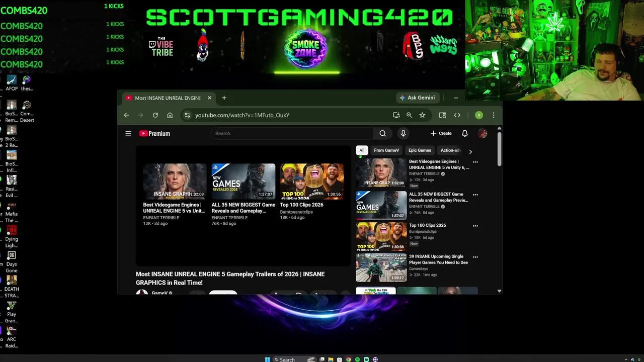Select the Most INSANE UNREAL ENGINE tab
Image resolution: width=644 pixels, height=362 pixels.
(169, 98)
